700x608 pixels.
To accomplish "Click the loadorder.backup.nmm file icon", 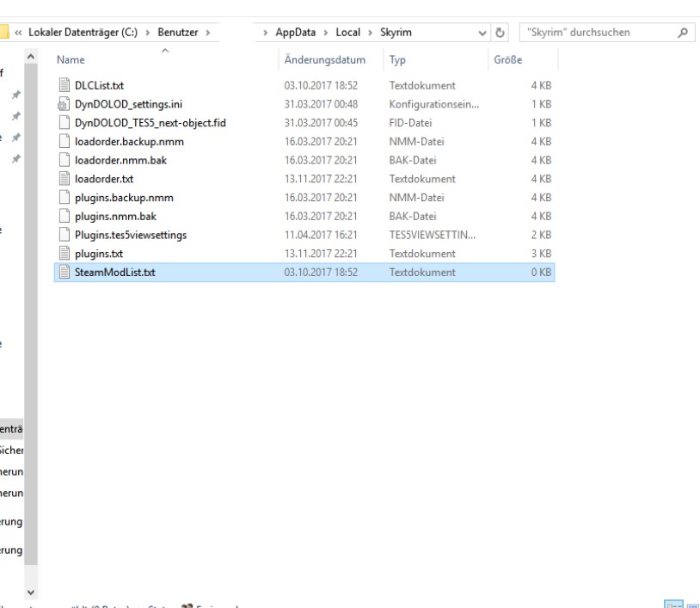I will tap(63, 141).
